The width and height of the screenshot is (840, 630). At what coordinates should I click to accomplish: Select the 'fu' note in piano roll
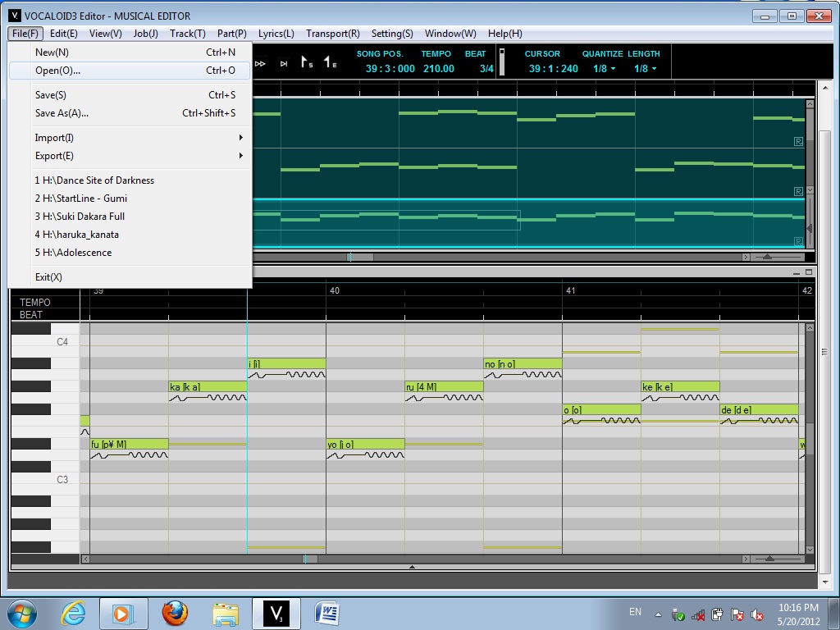(129, 444)
